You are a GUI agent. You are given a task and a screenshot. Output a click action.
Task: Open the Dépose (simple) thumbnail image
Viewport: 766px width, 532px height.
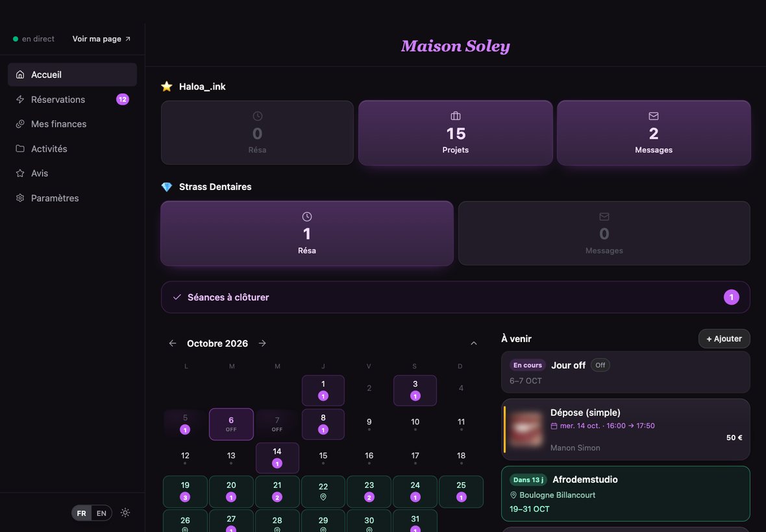click(x=526, y=429)
